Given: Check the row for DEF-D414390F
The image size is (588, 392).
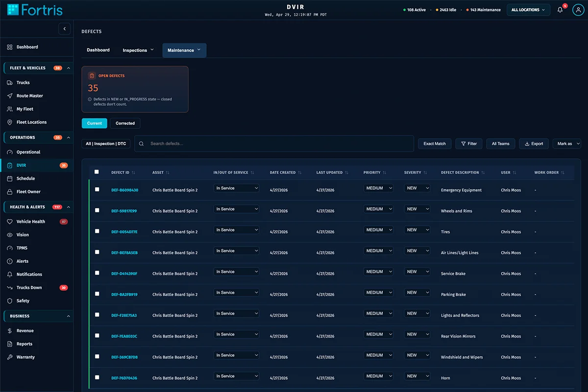Looking at the screenshot, I should (97, 273).
